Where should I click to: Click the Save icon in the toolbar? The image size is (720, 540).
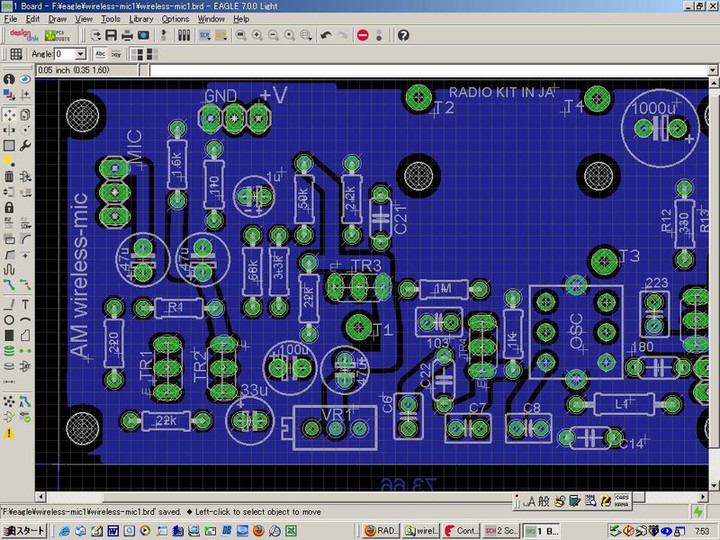click(109, 35)
